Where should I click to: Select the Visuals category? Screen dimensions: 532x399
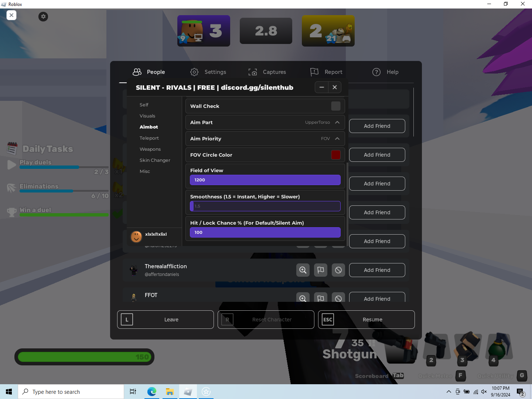coord(147,116)
